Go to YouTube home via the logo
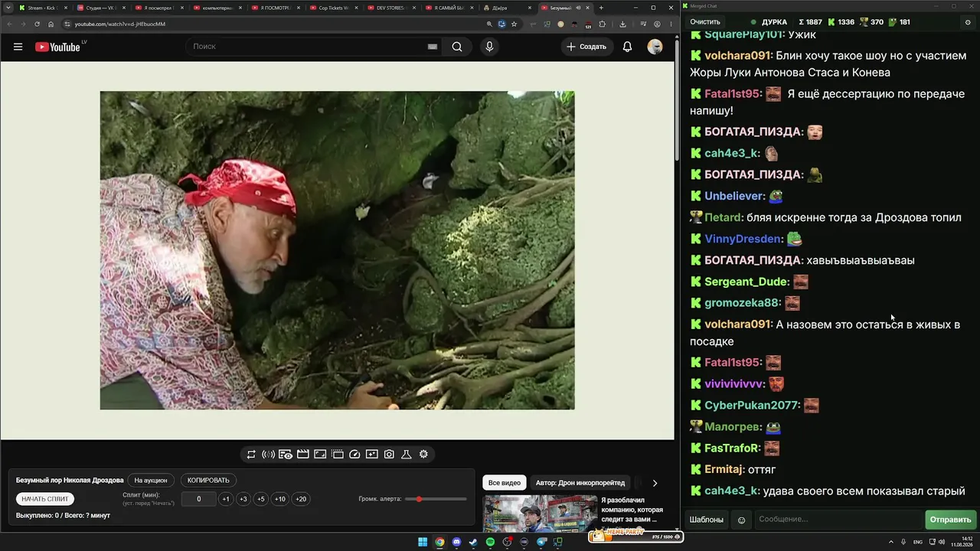 point(57,47)
